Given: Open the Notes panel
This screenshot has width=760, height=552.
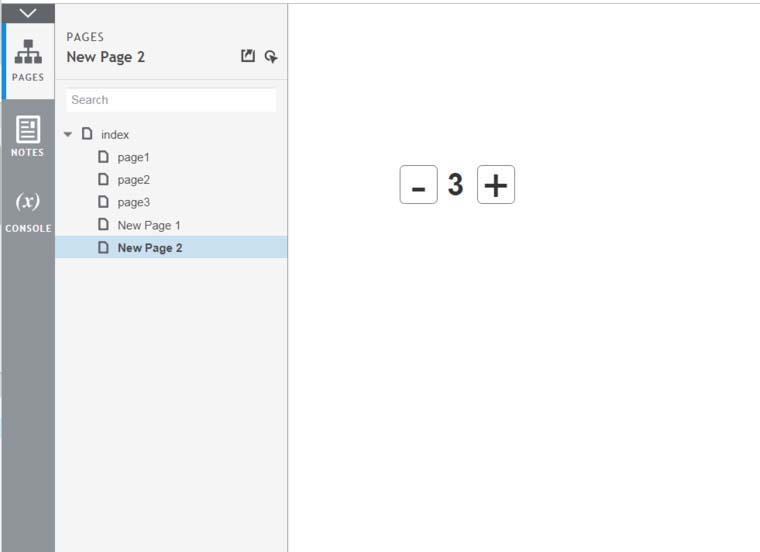Looking at the screenshot, I should [x=28, y=136].
